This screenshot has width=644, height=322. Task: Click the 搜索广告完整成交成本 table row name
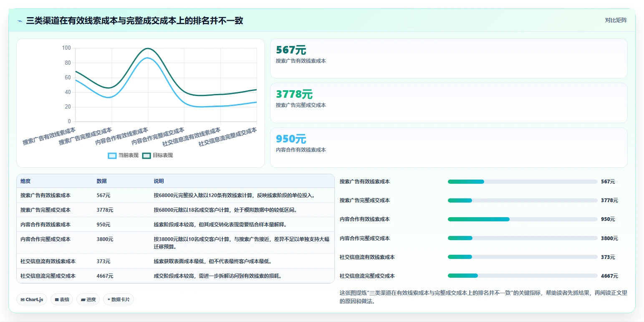click(45, 210)
